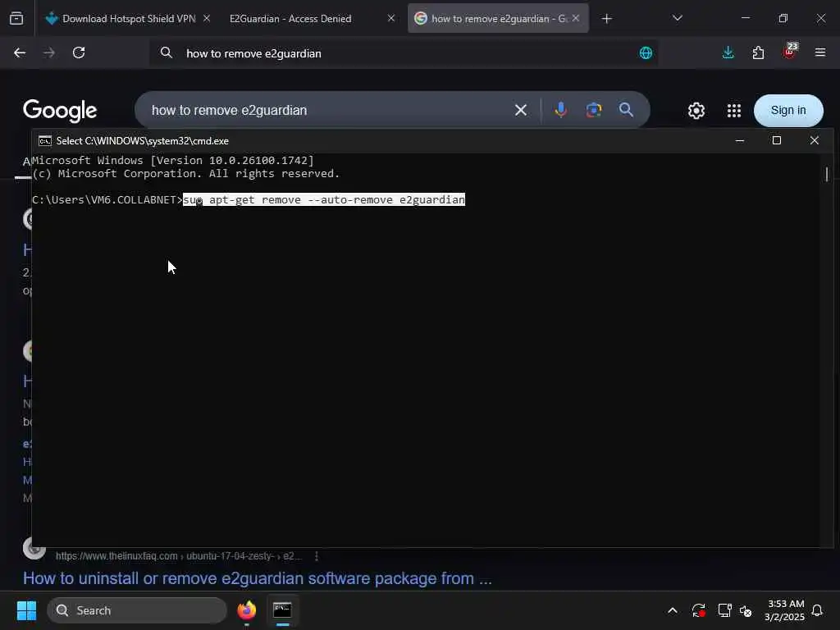
Task: Open cmd.exe window system menu icon
Action: coord(45,141)
